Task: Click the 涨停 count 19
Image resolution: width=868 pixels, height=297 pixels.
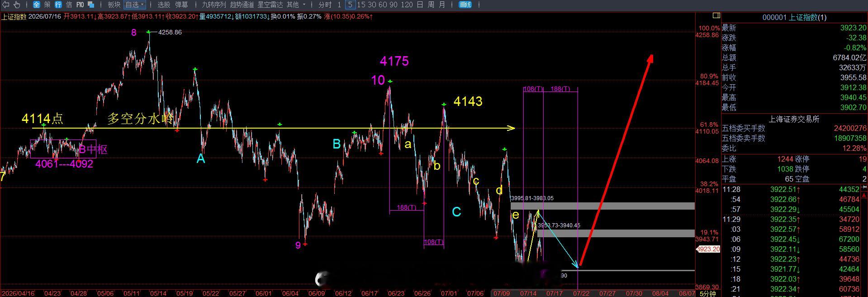Action: pyautogui.click(x=863, y=159)
